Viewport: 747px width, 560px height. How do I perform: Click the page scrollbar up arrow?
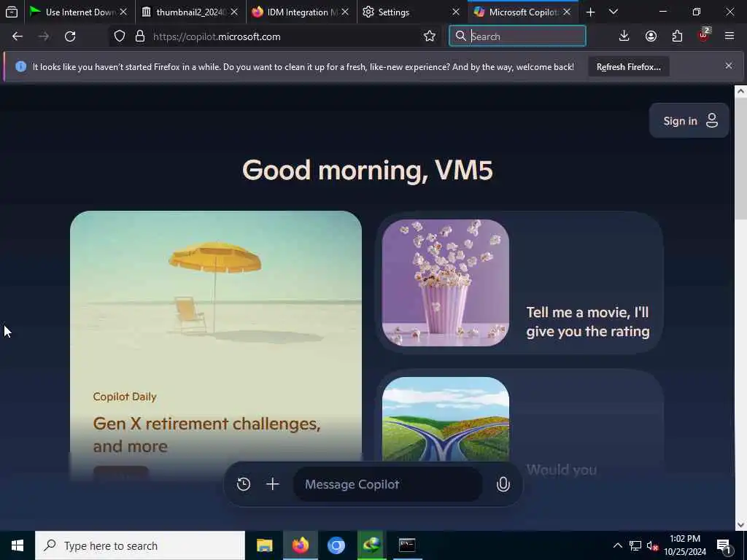pos(740,90)
